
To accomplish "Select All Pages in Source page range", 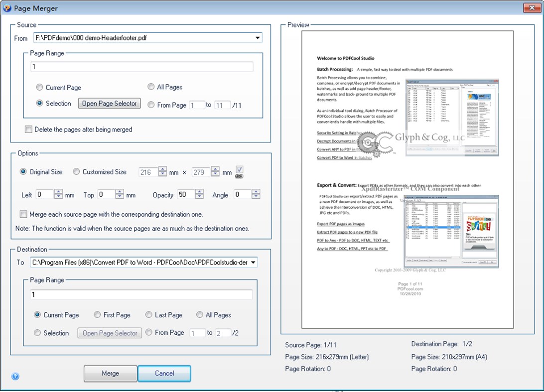I will click(151, 87).
